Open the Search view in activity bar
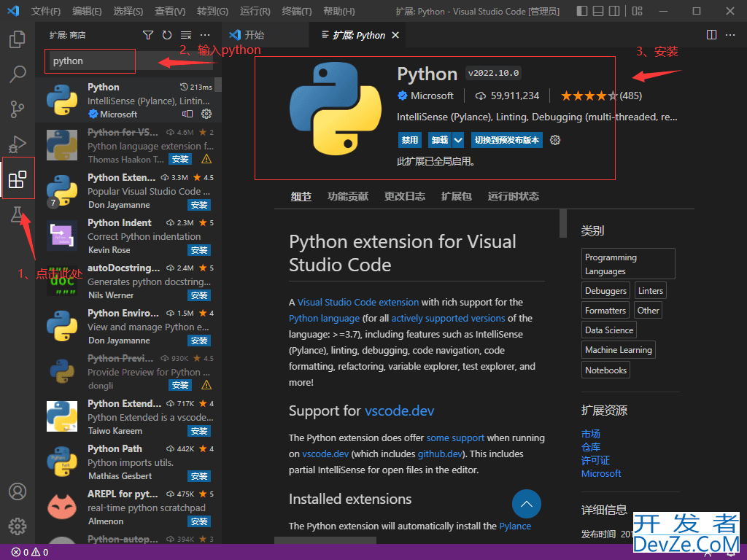Viewport: 747px width, 560px height. (x=18, y=74)
